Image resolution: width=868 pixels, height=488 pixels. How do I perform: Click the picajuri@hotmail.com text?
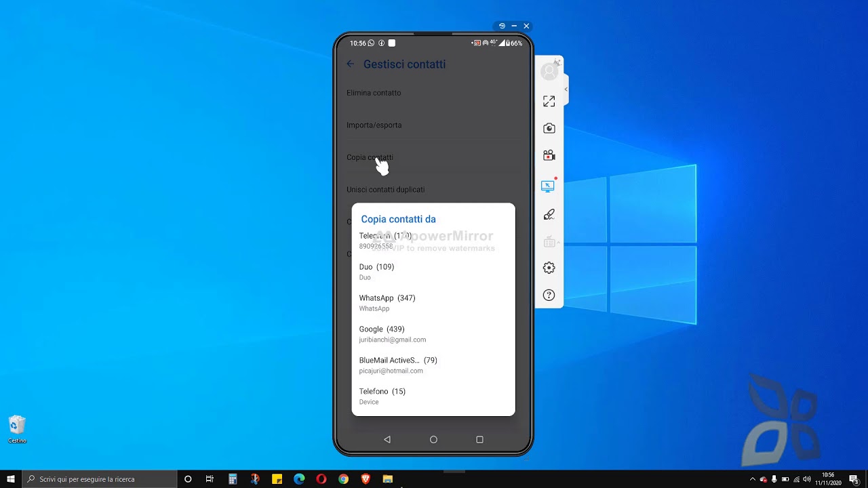(391, 371)
